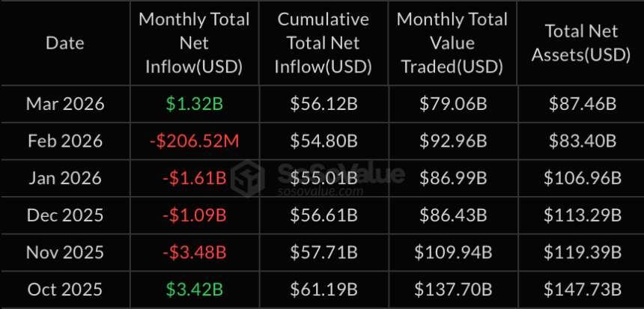Click the SoSoValue watermark logo icon
The image size is (644, 309).
[x=248, y=177]
